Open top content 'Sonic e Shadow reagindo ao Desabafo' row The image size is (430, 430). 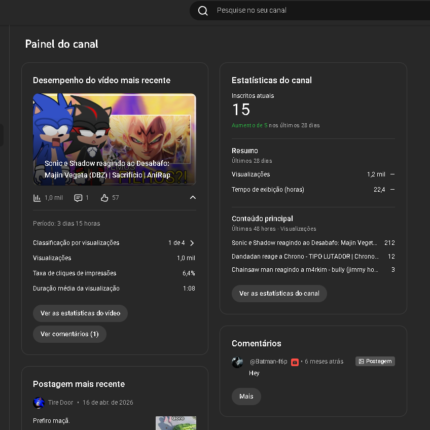click(x=313, y=243)
